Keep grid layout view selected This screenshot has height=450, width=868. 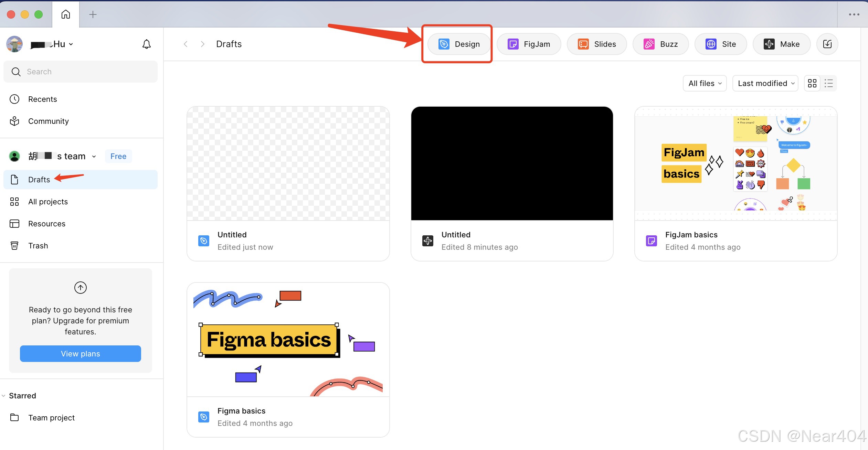pyautogui.click(x=813, y=83)
